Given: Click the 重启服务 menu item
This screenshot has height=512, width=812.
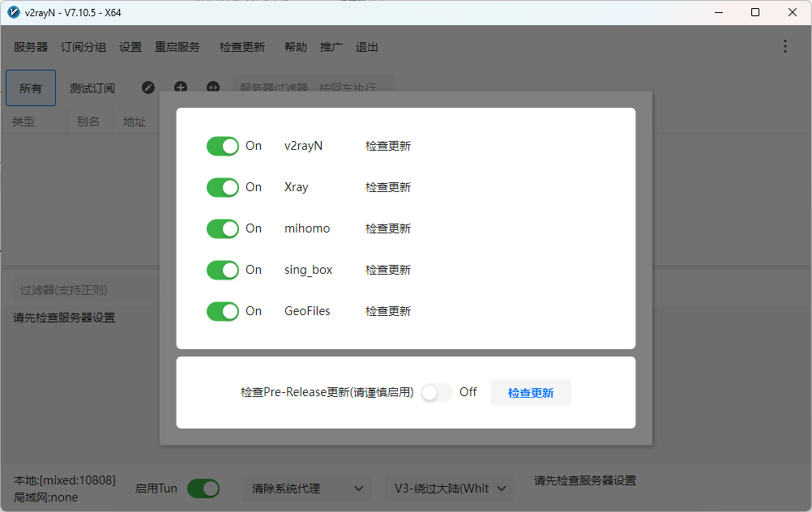Looking at the screenshot, I should 177,46.
